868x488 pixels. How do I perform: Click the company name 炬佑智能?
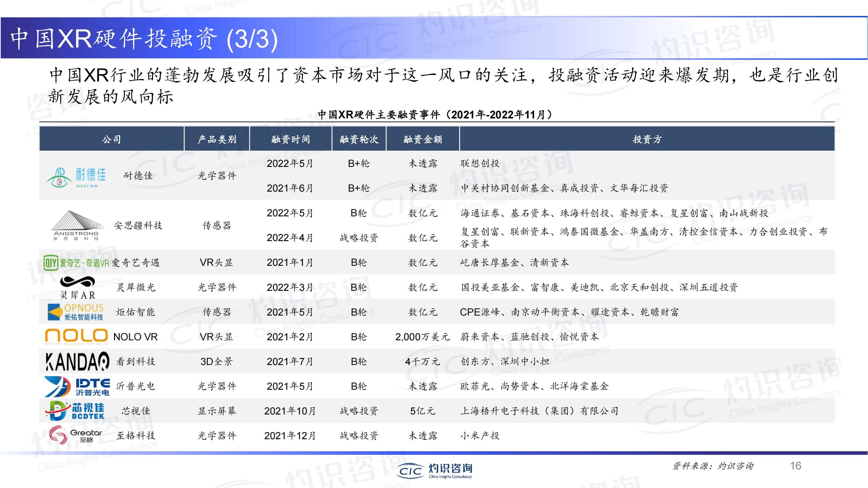click(136, 312)
